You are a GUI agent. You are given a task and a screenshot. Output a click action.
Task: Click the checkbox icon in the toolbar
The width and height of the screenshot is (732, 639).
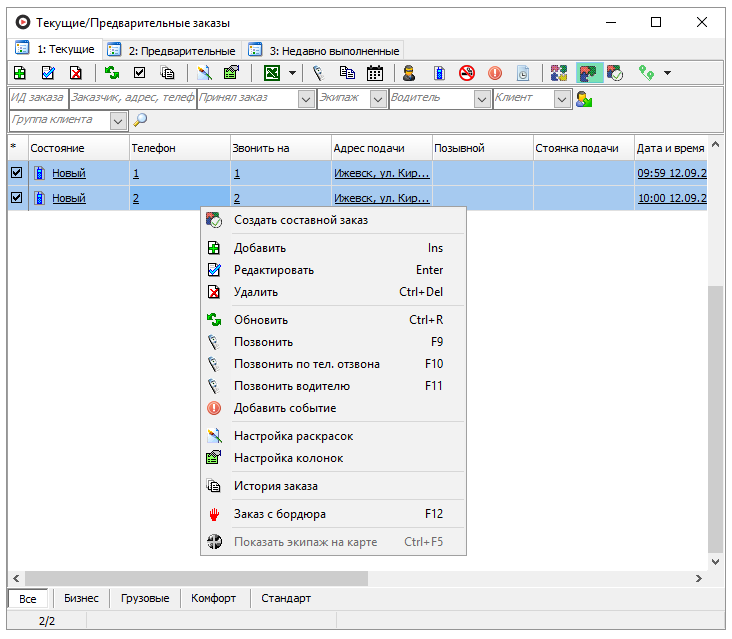[x=140, y=73]
